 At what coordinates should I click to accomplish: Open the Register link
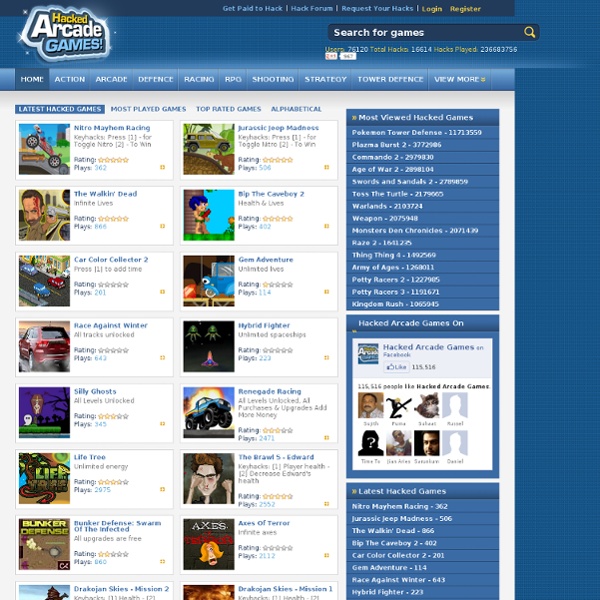pos(465,8)
